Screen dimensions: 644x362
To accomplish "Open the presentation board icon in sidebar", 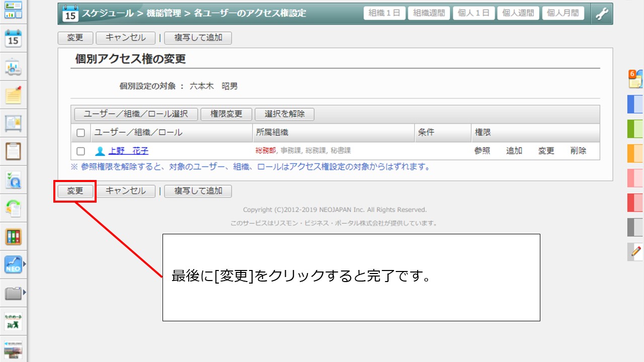I will (13, 67).
